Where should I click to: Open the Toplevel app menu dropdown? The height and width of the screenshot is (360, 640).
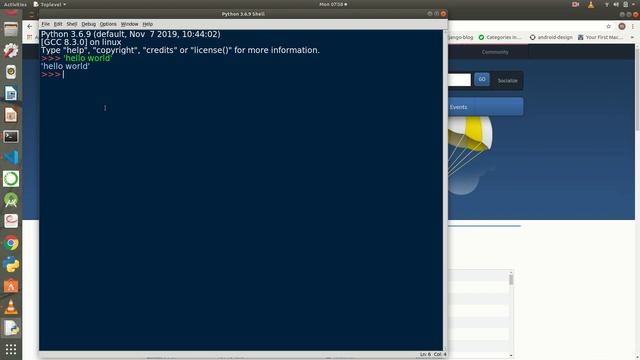click(x=49, y=4)
